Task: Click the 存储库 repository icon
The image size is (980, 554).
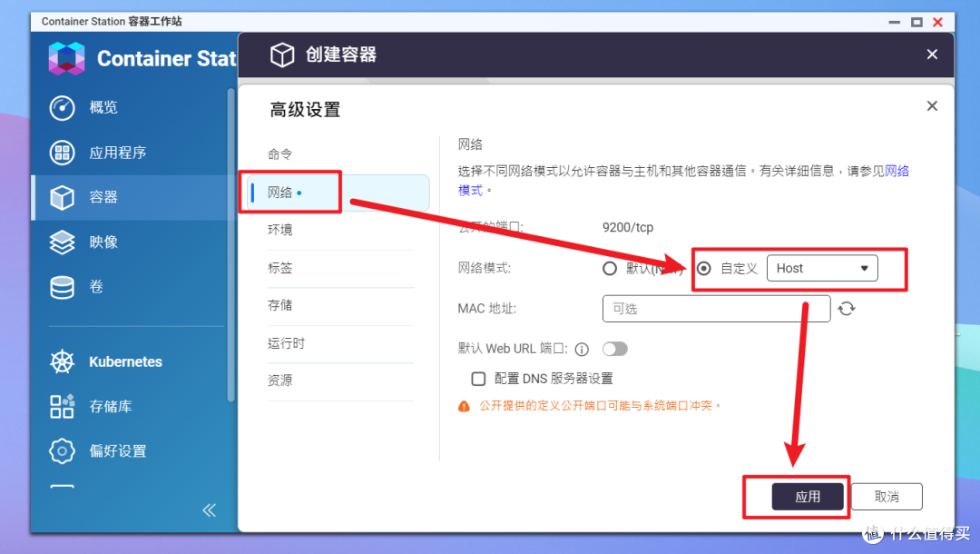Action: tap(62, 407)
